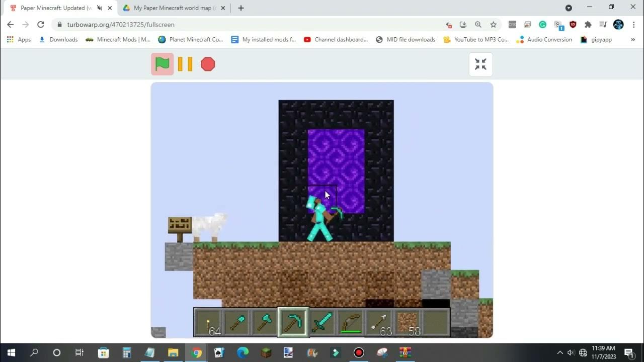Click the green flag to start the game
The width and height of the screenshot is (644, 362).
(162, 64)
